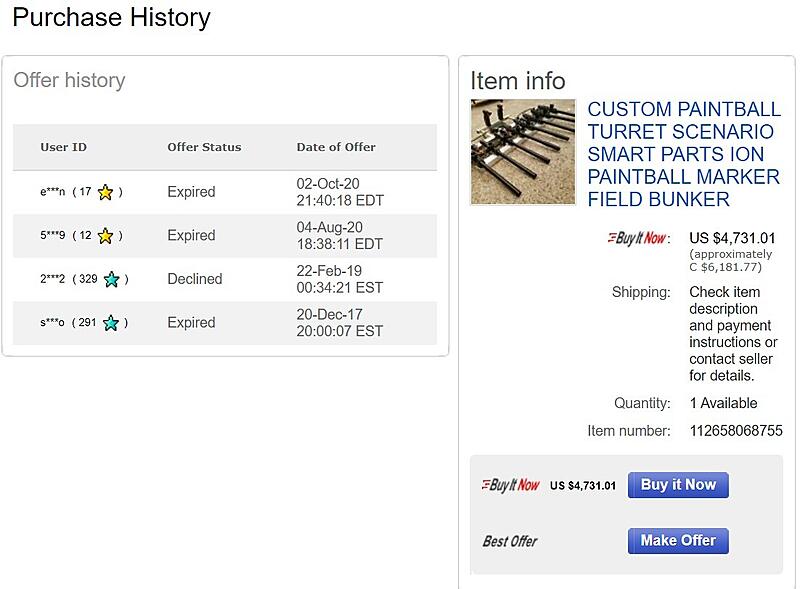Click the item number 112658068755
This screenshot has width=800, height=589.
pos(736,431)
